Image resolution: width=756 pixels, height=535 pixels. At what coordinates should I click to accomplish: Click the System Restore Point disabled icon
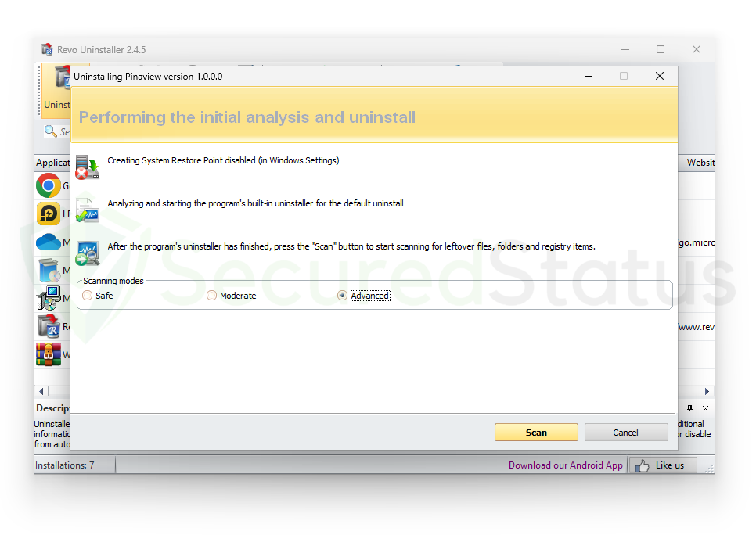tap(88, 167)
